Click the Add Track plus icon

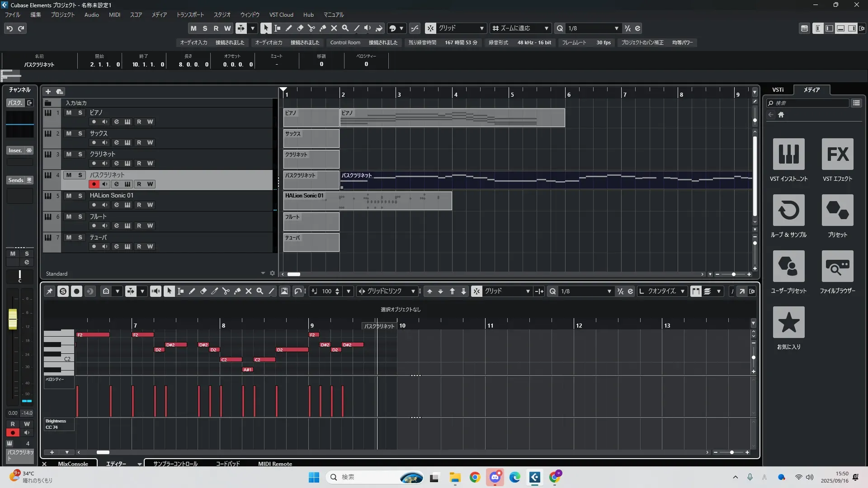(x=48, y=91)
